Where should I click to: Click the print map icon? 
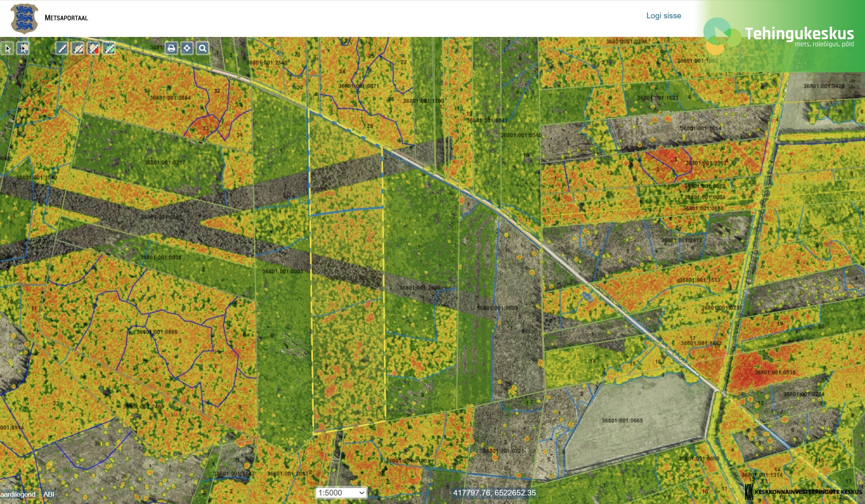pyautogui.click(x=171, y=48)
